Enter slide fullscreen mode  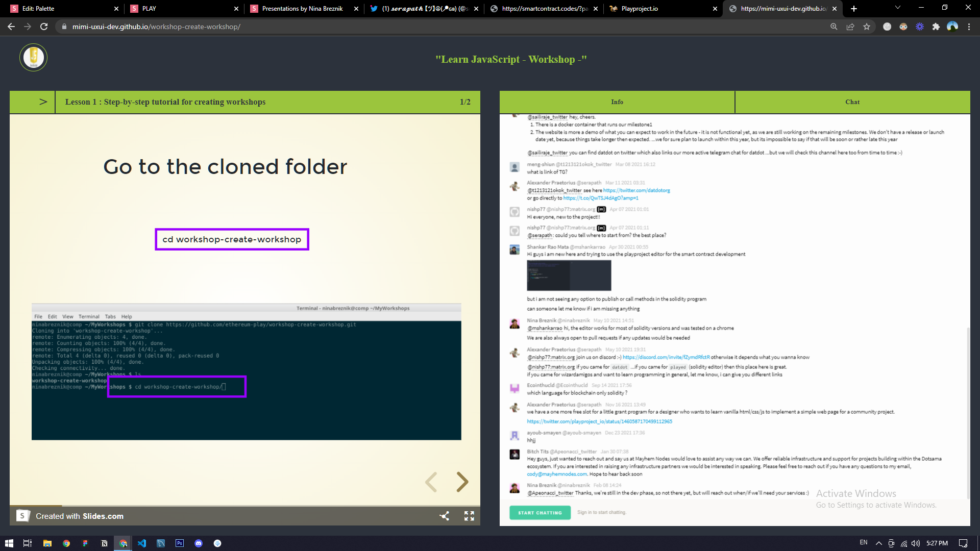[x=469, y=516]
